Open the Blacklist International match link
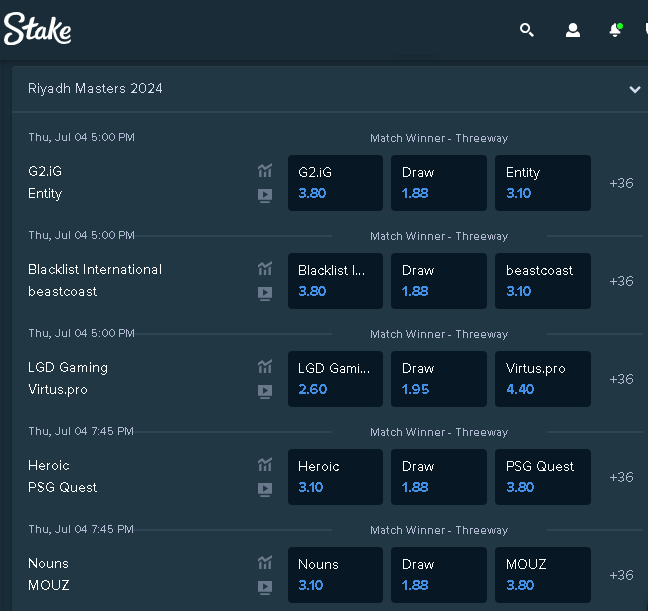 (x=95, y=270)
